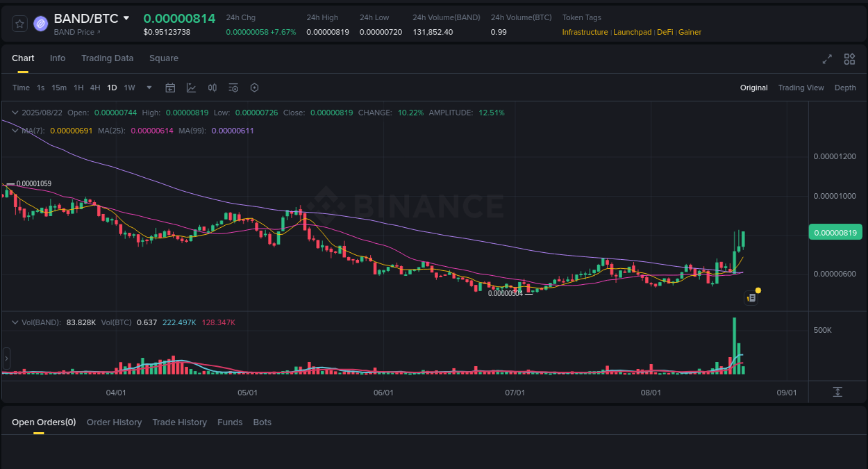Open the Square tab

(x=164, y=58)
